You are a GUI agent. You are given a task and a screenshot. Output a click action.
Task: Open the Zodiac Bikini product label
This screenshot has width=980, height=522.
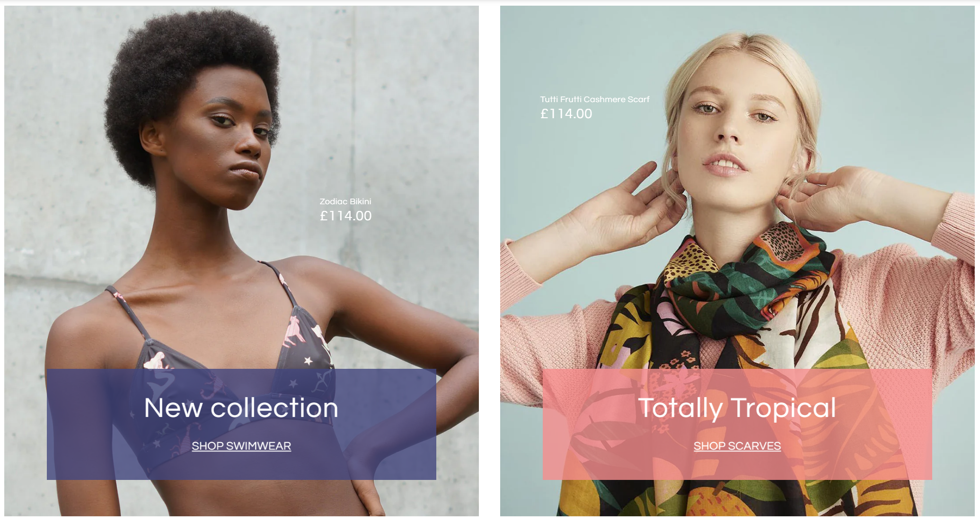345,201
